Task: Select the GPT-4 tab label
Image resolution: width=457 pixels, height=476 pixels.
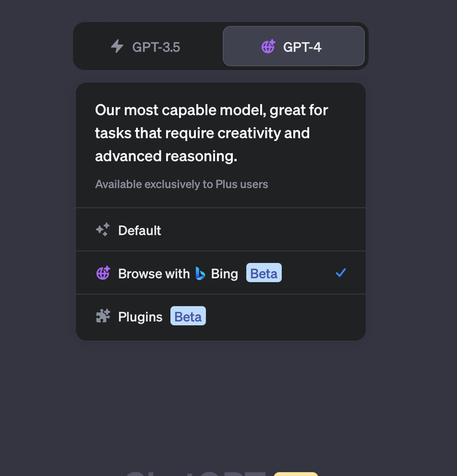Action: point(302,46)
